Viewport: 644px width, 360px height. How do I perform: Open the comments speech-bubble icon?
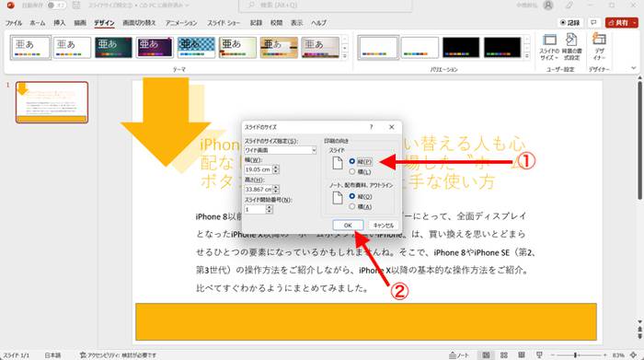pyautogui.click(x=593, y=23)
